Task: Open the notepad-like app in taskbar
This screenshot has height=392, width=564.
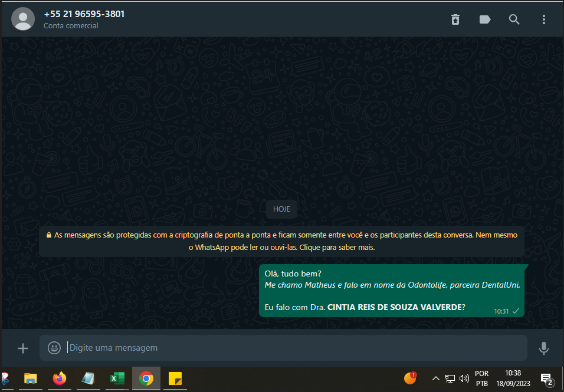Action: [88, 378]
